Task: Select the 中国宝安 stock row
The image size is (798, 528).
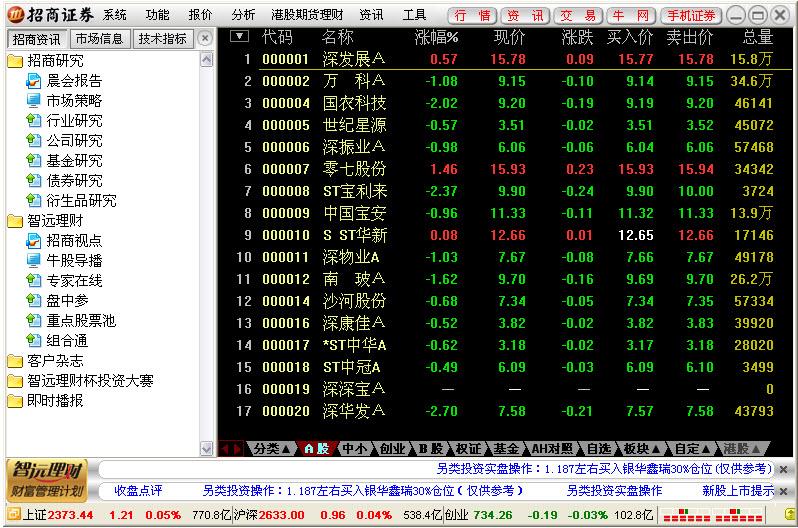Action: tap(353, 213)
